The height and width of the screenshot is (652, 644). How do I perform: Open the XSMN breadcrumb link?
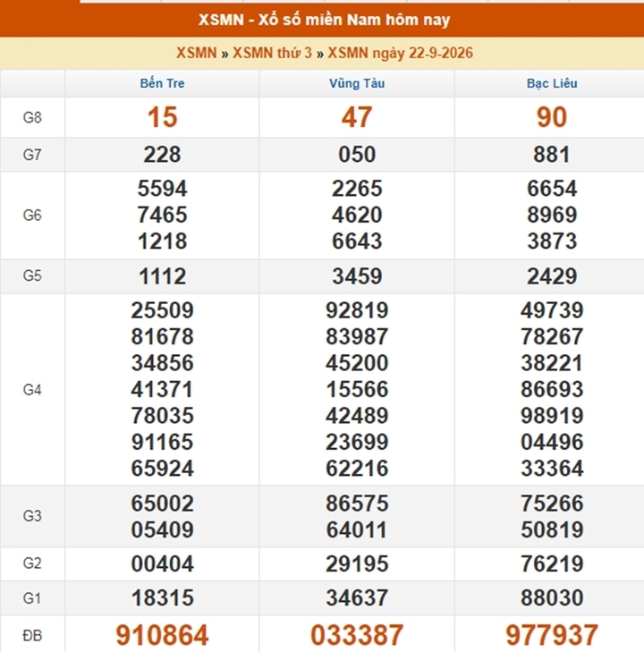[196, 54]
